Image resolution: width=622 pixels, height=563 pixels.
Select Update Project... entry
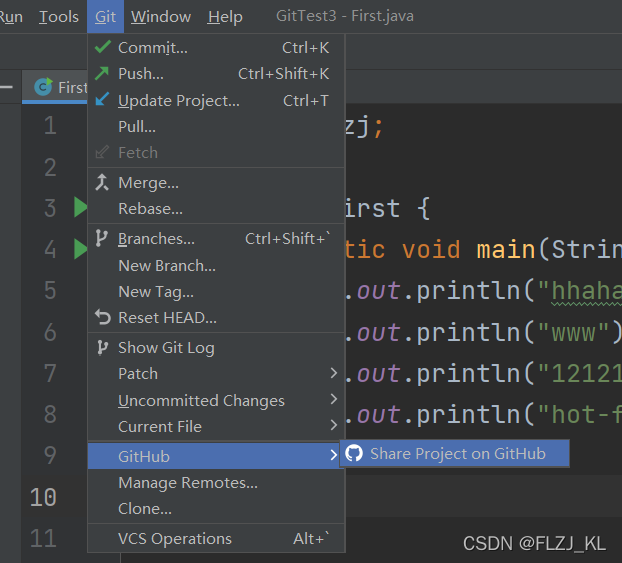(x=216, y=100)
